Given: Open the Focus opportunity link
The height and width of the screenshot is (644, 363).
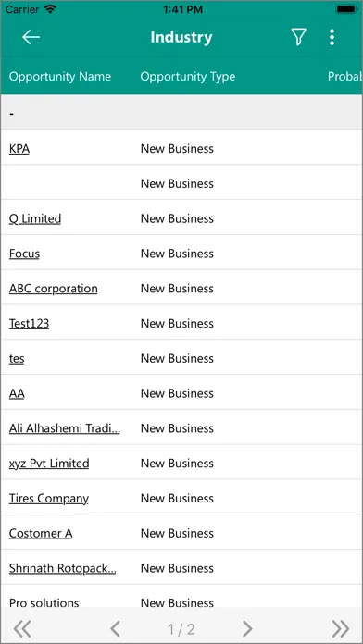Looking at the screenshot, I should click(x=24, y=254).
